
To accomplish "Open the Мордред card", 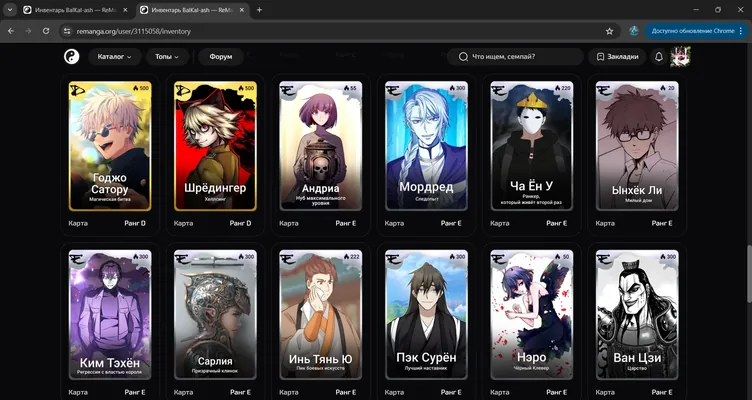I will coord(426,146).
